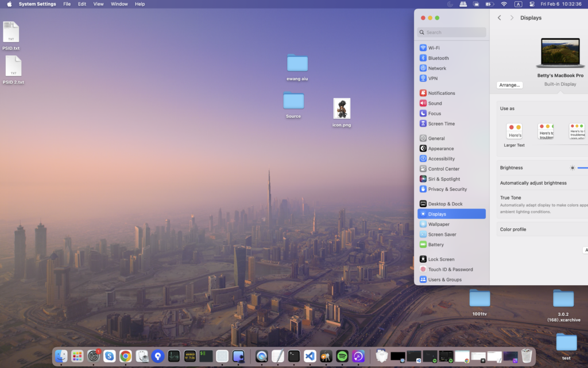Open the Battery settings pane
The height and width of the screenshot is (368, 588).
(435, 244)
